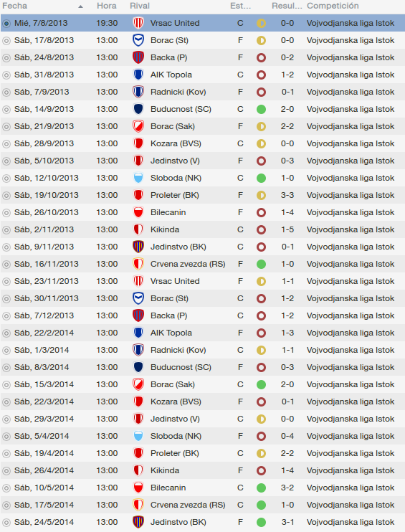Click the Hora column header

107,6
